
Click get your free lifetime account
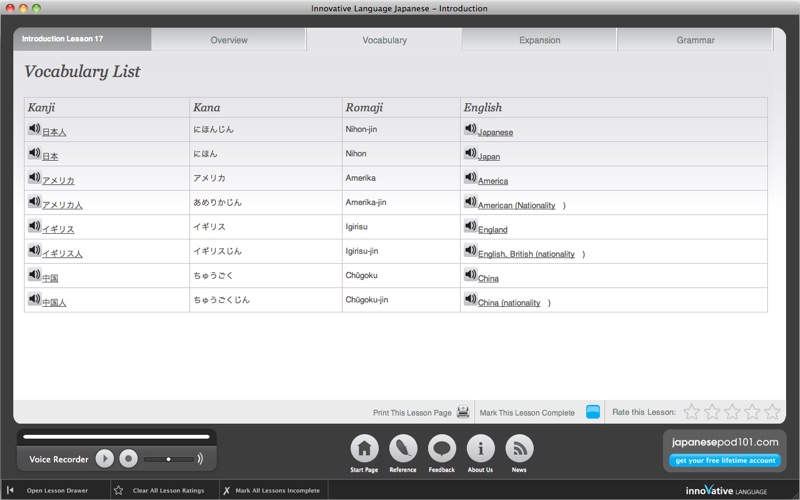tap(725, 460)
